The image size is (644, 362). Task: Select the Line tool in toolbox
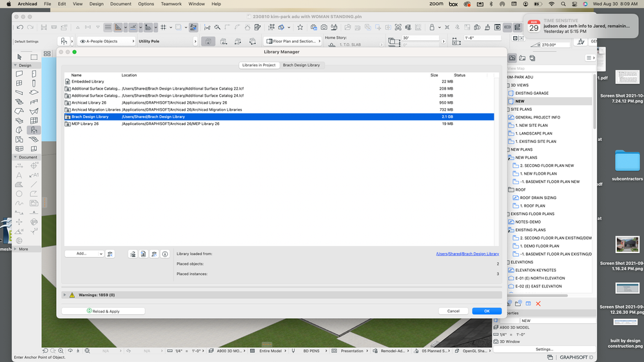pos(34,184)
